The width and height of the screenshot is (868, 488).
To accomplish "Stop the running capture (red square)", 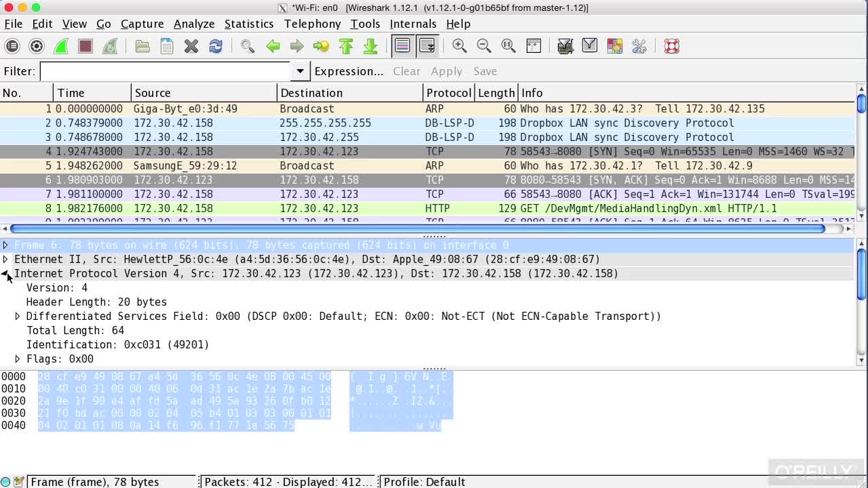I will (x=85, y=46).
